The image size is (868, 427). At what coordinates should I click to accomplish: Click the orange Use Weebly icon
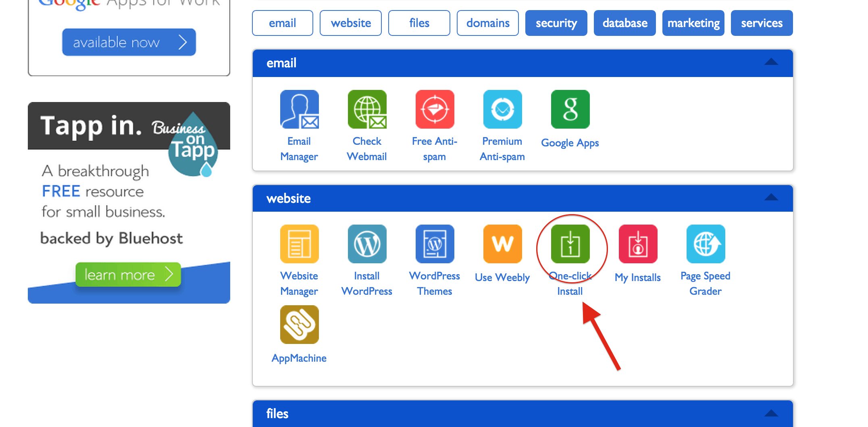(x=502, y=244)
